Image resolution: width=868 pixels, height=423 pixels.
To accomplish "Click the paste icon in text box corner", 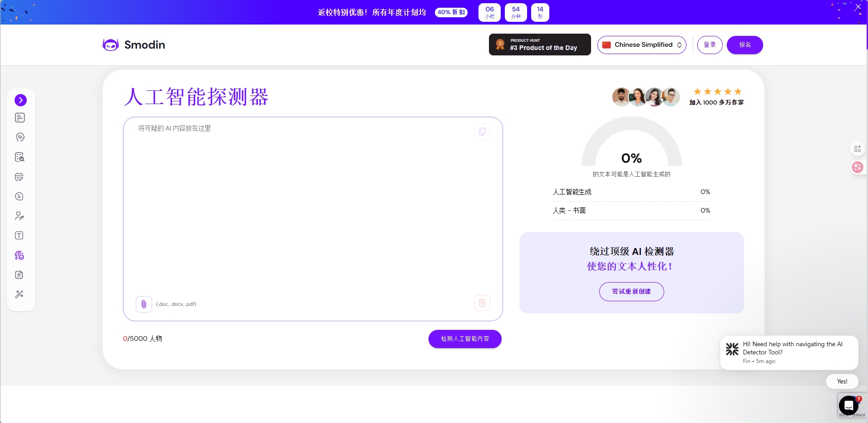I will (x=482, y=132).
